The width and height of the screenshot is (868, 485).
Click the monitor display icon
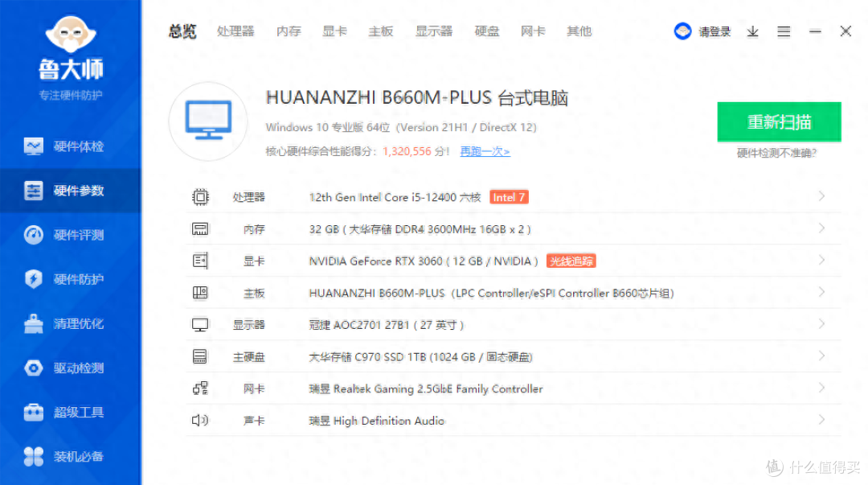pyautogui.click(x=200, y=325)
